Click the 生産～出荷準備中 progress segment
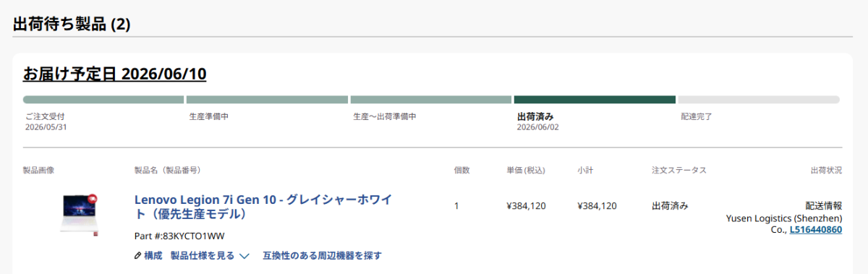The width and height of the screenshot is (868, 274). click(x=431, y=100)
